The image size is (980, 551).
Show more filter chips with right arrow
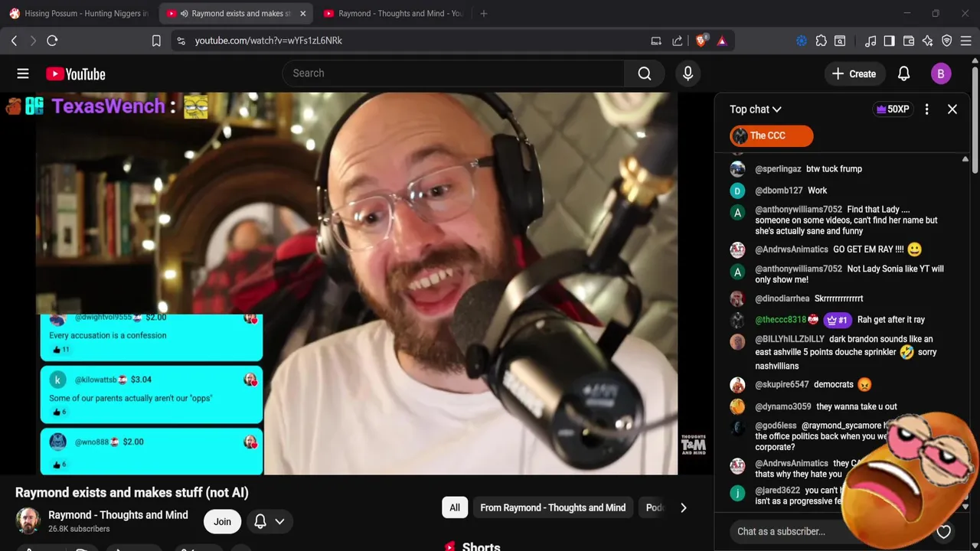click(x=683, y=507)
